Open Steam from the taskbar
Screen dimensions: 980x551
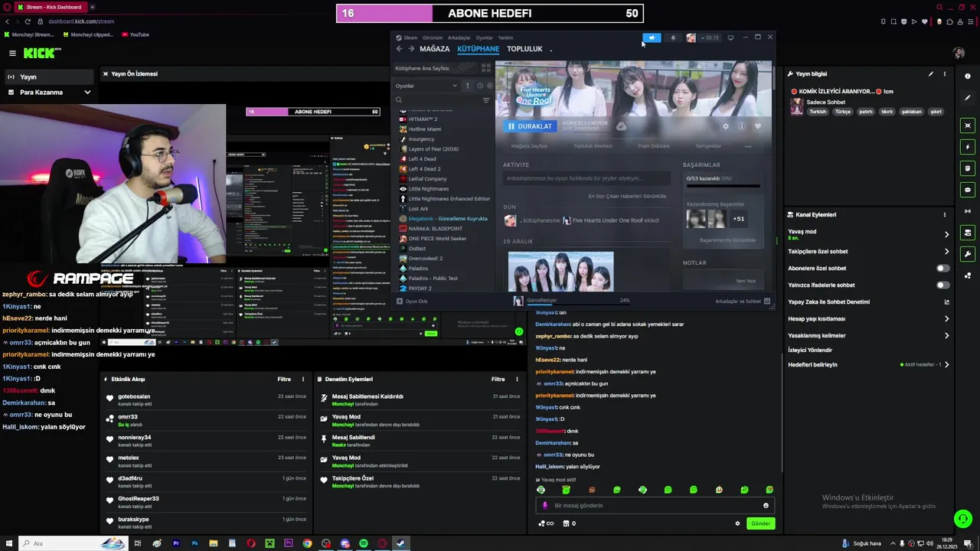400,543
